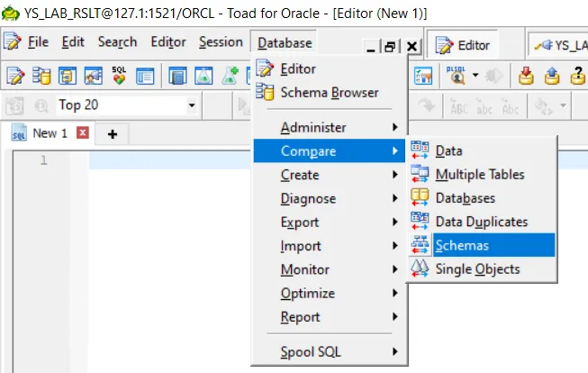Open the Search menu
Viewport: 588px width, 373px height.
(117, 42)
